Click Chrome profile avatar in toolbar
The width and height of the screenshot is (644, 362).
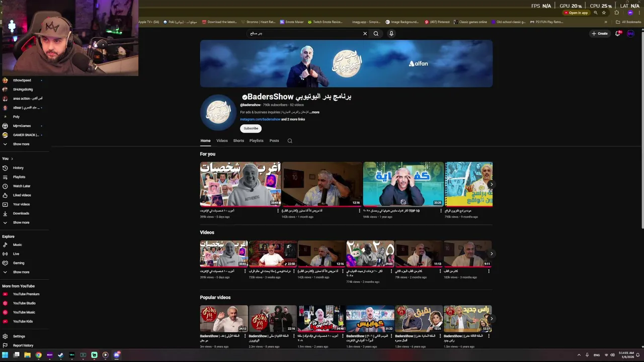pos(630,13)
